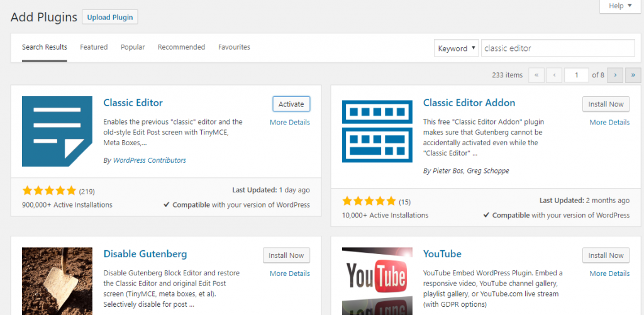Open More Details for YouTube plugin
The image size is (644, 315).
(x=609, y=274)
